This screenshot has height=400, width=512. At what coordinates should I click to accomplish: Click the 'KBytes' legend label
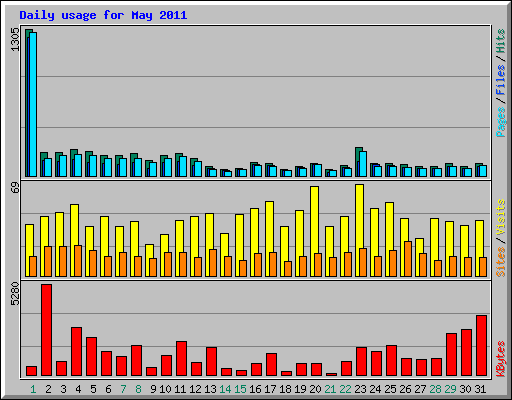pyautogui.click(x=501, y=359)
